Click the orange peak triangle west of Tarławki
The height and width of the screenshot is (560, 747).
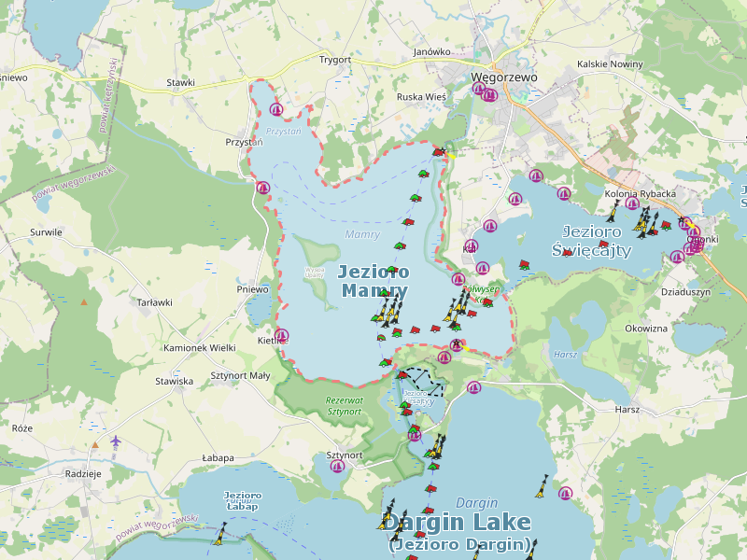pyautogui.click(x=84, y=301)
